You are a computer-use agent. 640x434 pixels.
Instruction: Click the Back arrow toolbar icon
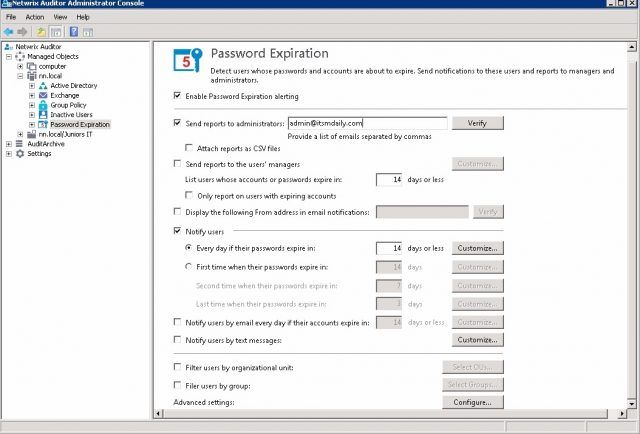coord(8,32)
